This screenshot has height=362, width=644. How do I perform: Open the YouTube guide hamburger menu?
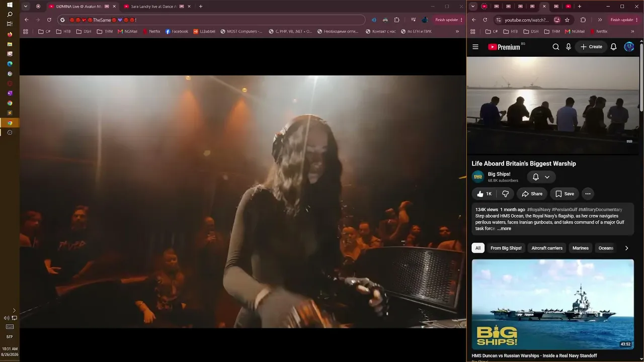point(475,47)
